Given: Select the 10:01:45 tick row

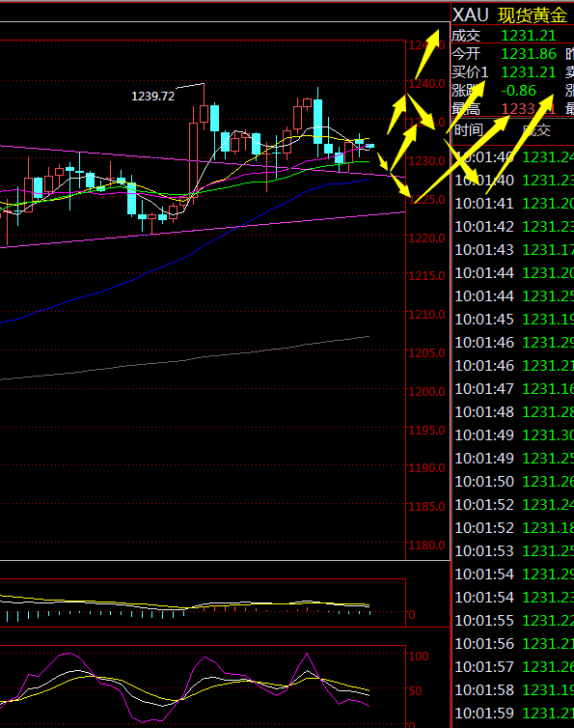Looking at the screenshot, I should pyautogui.click(x=514, y=320).
